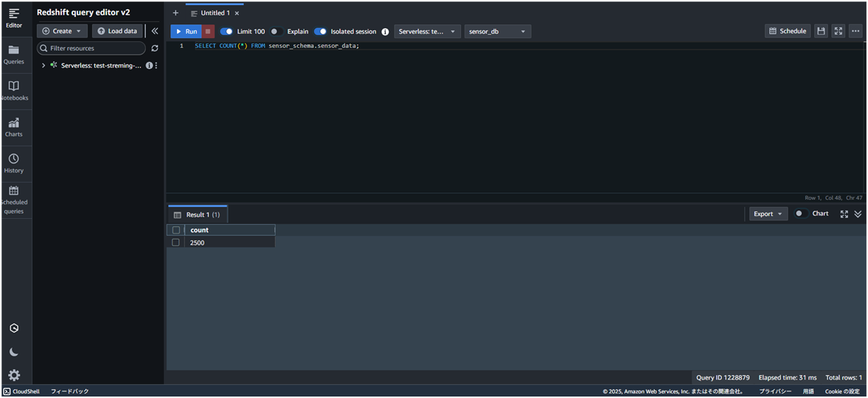This screenshot has height=398, width=868.
Task: Click the 2500 result cell
Action: (229, 242)
